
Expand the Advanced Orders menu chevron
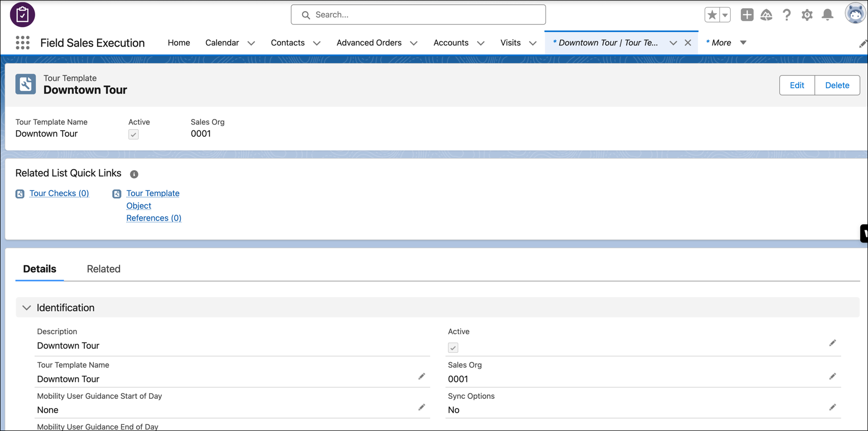pyautogui.click(x=414, y=43)
